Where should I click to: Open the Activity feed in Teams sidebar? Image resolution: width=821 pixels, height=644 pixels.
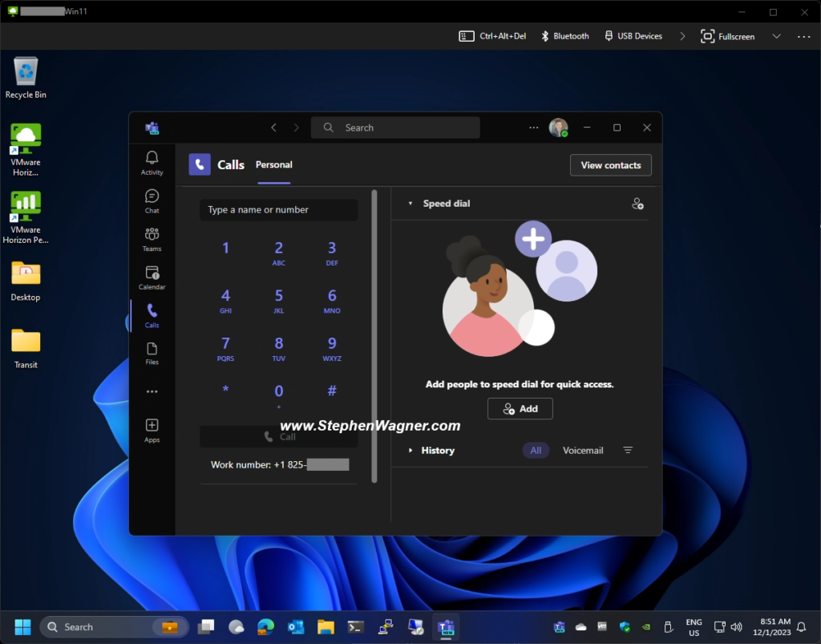point(152,163)
